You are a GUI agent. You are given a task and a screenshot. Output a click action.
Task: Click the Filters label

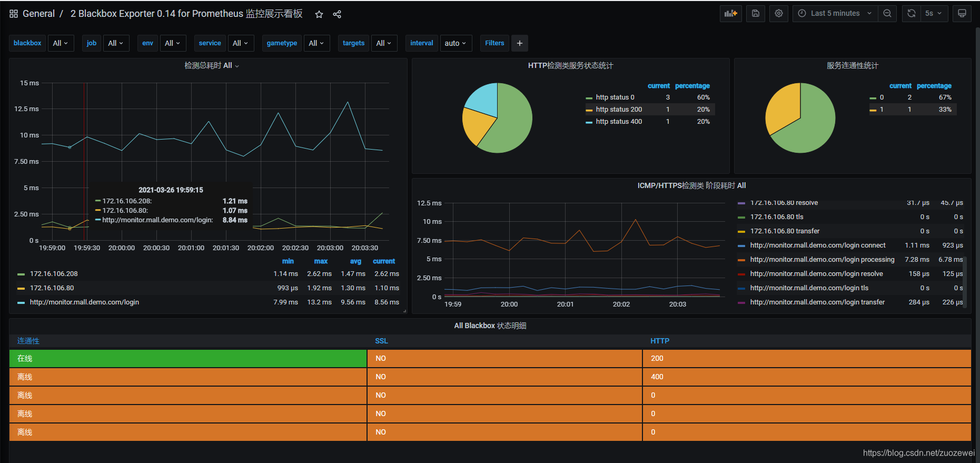click(494, 43)
